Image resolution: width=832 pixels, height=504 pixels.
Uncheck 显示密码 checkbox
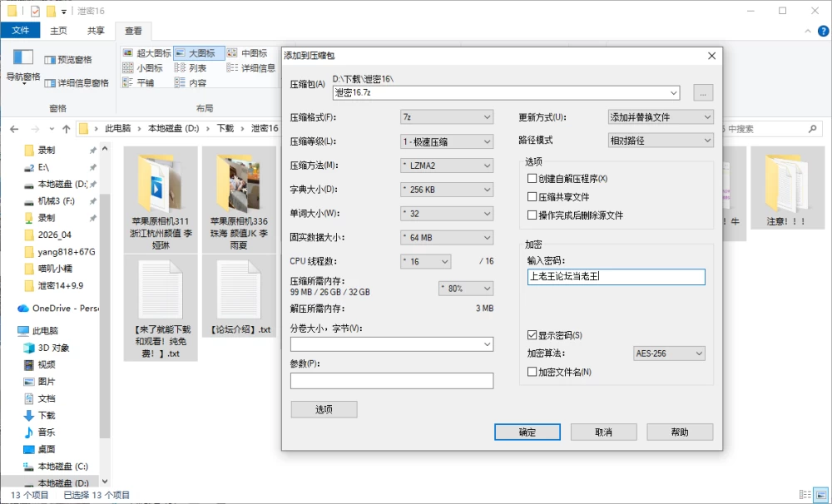(x=532, y=335)
